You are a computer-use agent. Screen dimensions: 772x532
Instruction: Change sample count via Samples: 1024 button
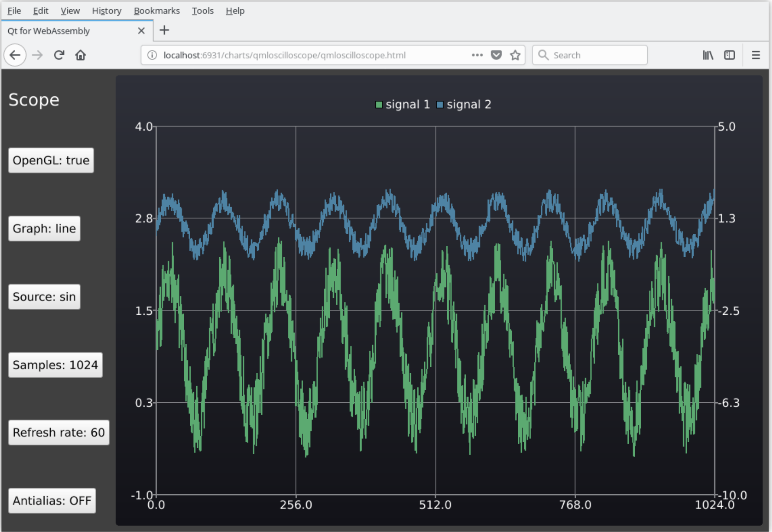[x=55, y=365]
